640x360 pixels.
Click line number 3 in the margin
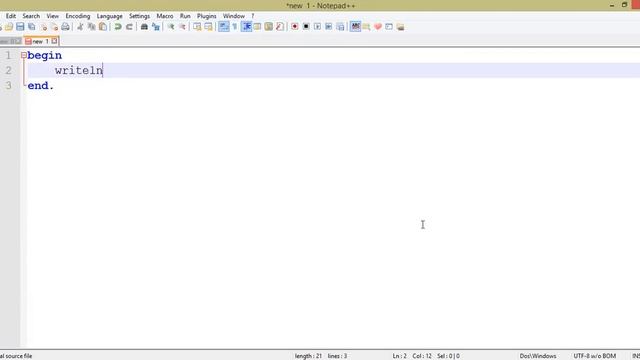tap(8, 86)
